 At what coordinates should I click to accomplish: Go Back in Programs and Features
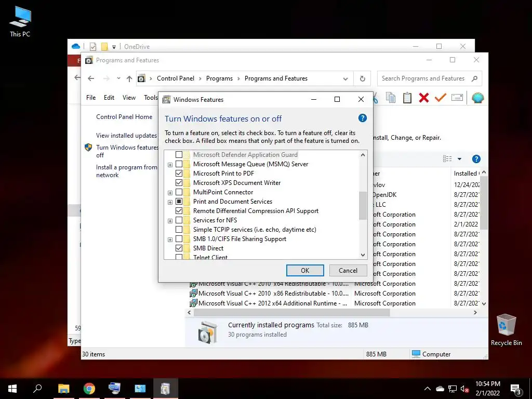90,78
